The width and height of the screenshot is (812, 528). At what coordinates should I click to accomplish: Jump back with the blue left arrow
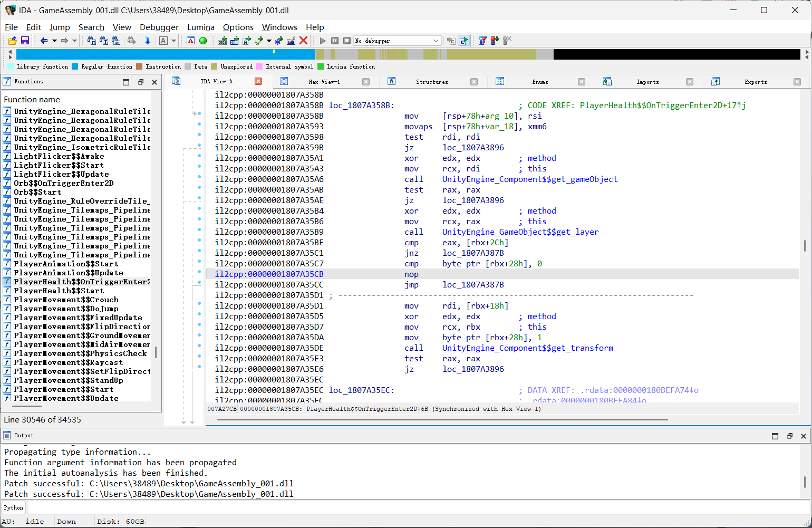click(x=44, y=41)
